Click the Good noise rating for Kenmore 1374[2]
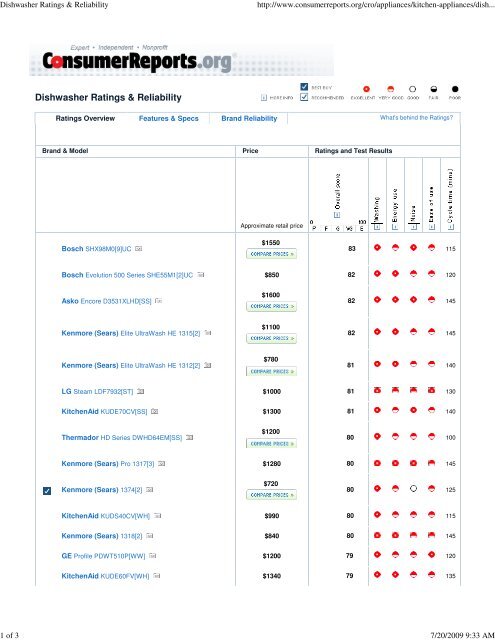This screenshot has height=640, width=495. click(413, 488)
